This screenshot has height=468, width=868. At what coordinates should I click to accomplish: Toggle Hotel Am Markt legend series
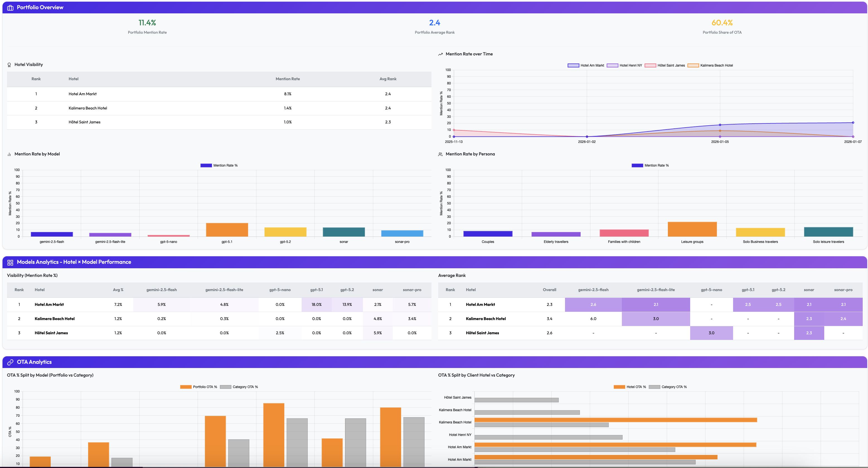[x=586, y=66]
